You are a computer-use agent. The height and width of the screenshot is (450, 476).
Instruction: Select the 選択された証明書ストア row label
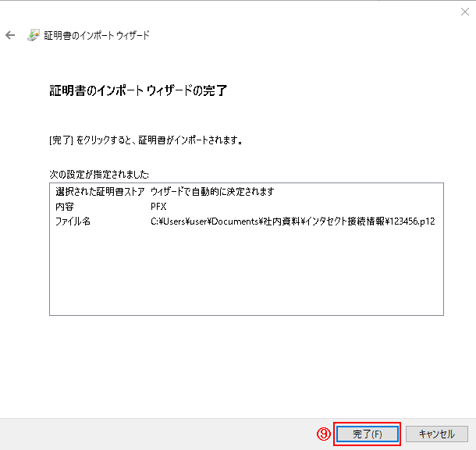coord(99,192)
